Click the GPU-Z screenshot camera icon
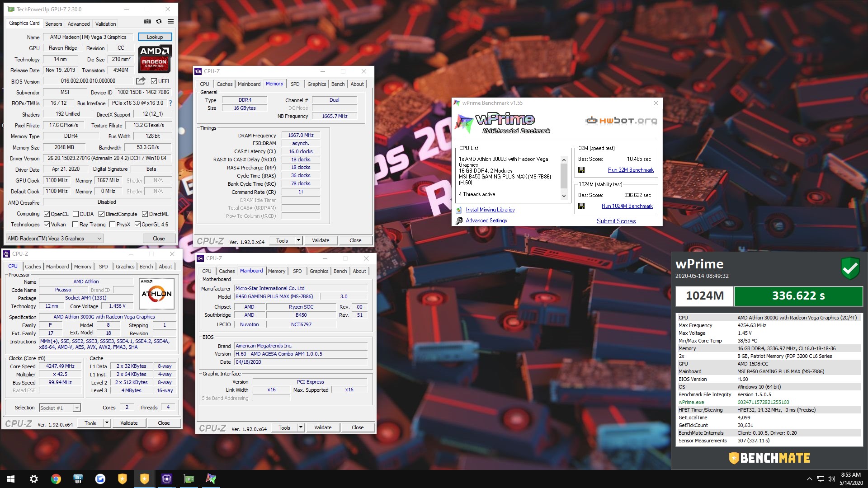868x488 pixels. 147,21
